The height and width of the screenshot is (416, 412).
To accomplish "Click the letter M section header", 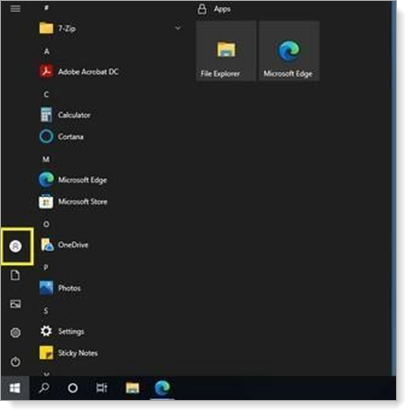I will pos(46,159).
